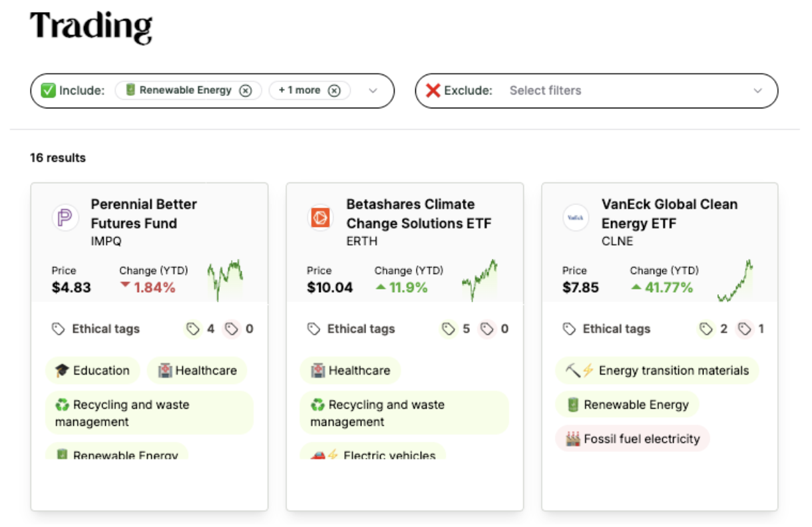
Task: Click the green up arrow beside 41.77%
Action: pos(636,287)
